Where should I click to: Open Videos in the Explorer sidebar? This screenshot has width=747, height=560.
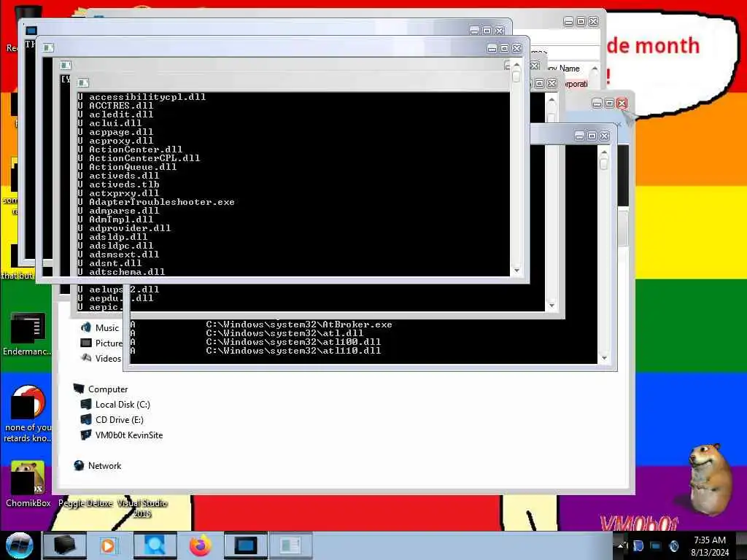tap(108, 358)
